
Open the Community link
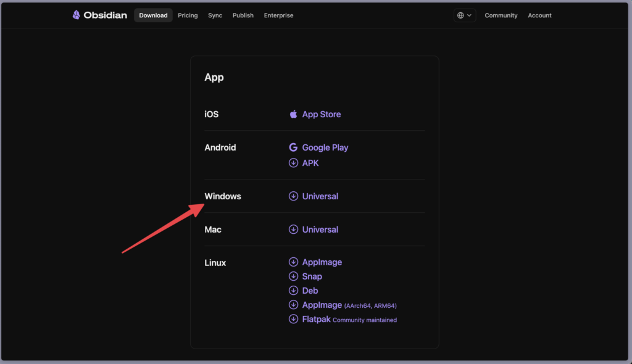click(x=501, y=15)
